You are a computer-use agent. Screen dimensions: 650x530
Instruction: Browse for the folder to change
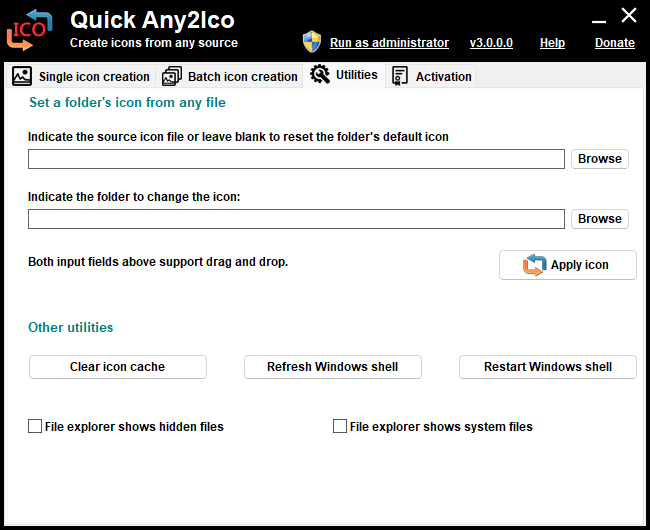(x=600, y=219)
